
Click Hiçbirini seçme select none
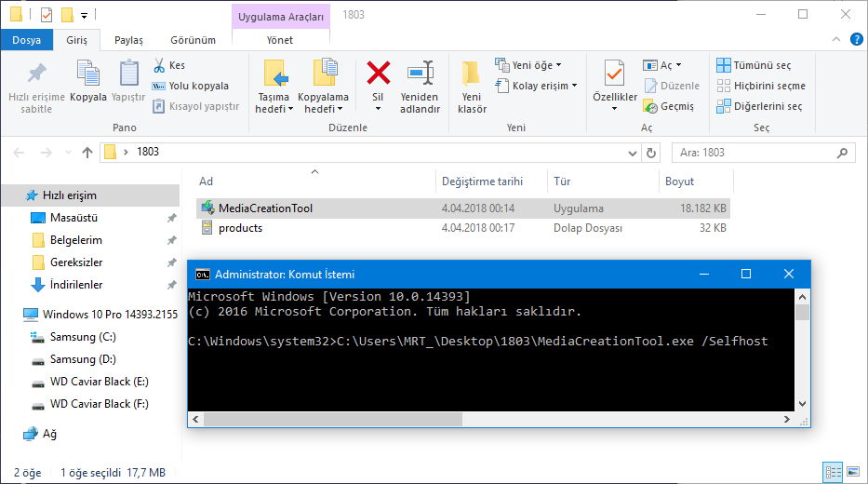click(x=761, y=86)
